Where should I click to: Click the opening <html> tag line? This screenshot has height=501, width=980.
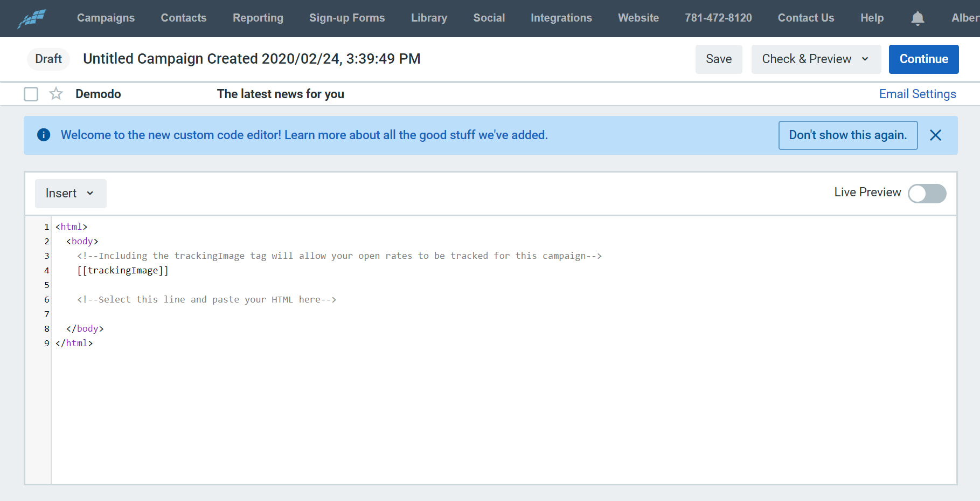(x=71, y=227)
